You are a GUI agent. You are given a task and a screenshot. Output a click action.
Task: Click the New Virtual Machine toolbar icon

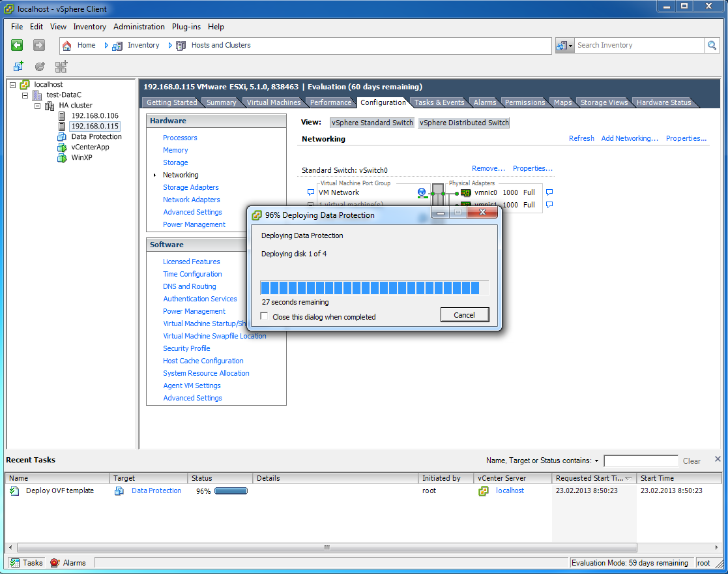pos(18,67)
